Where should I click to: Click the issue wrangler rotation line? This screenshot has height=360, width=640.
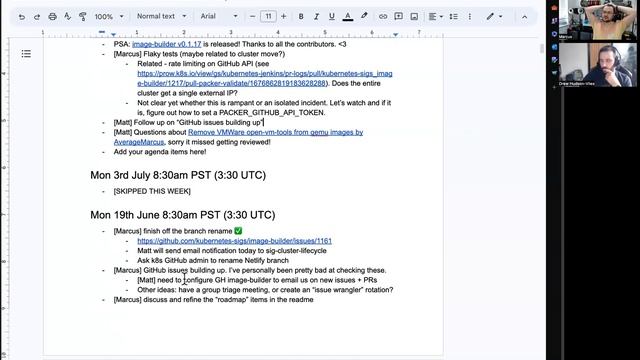click(265, 290)
